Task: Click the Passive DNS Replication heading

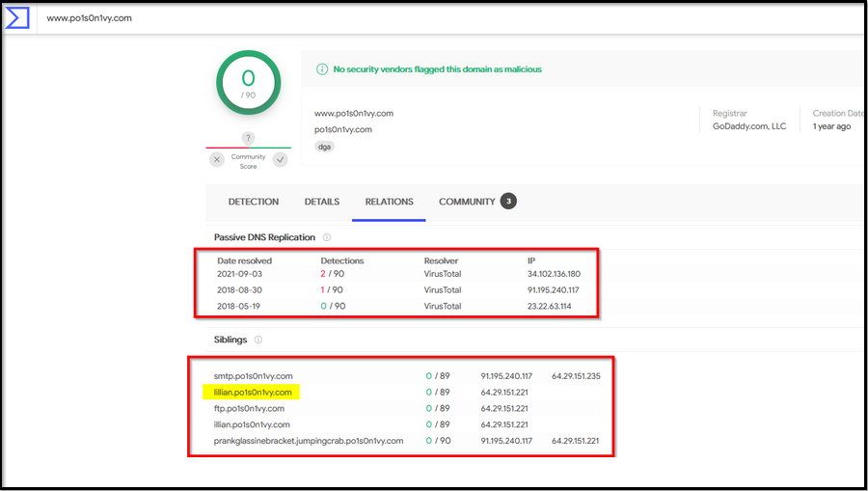Action: pyautogui.click(x=264, y=237)
